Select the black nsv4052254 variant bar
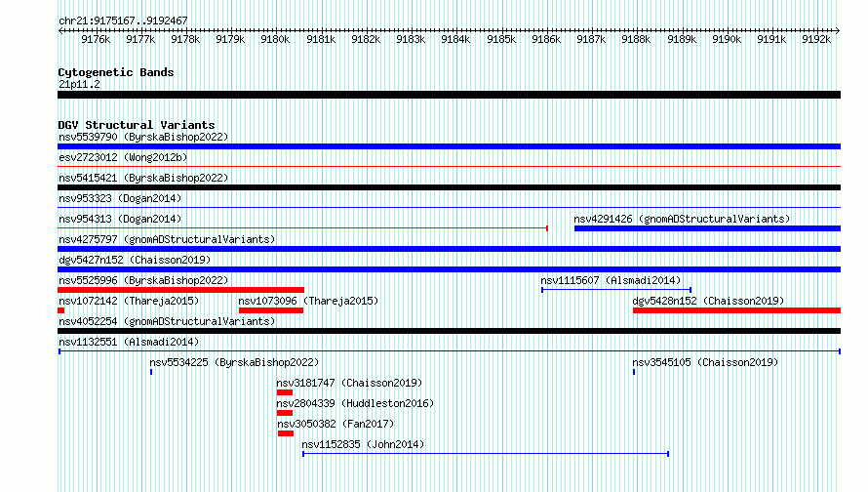This screenshot has width=868, height=492. 449,331
